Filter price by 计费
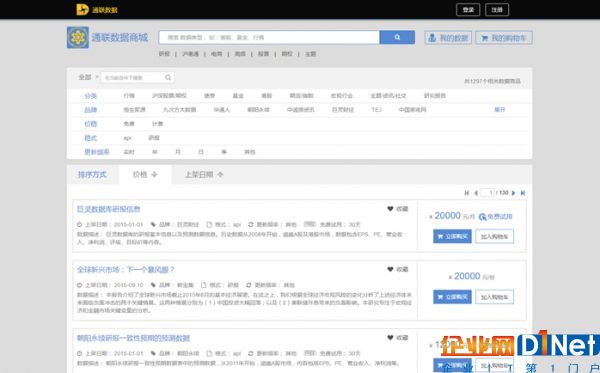The height and width of the screenshot is (373, 600). (x=157, y=124)
